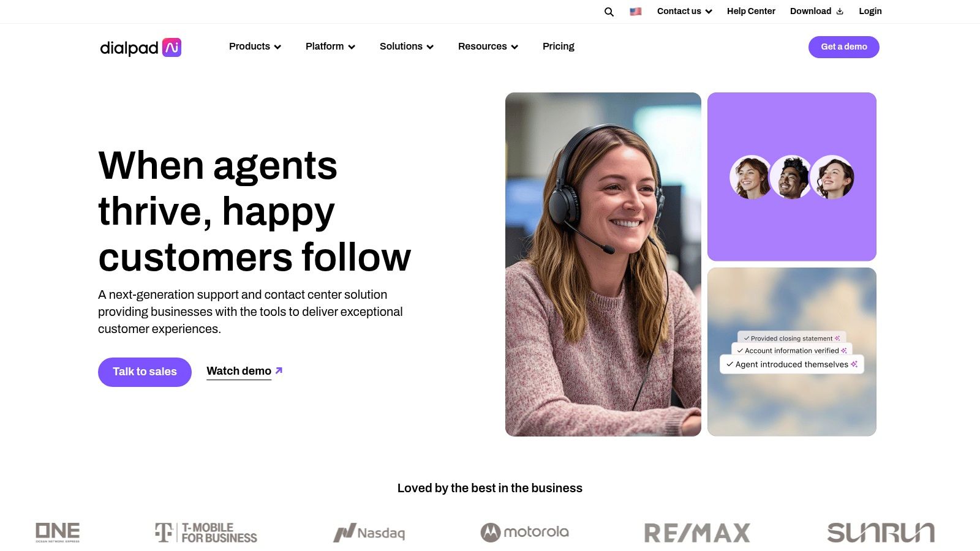980x551 pixels.
Task: Expand the Platform dropdown menu
Action: [330, 47]
